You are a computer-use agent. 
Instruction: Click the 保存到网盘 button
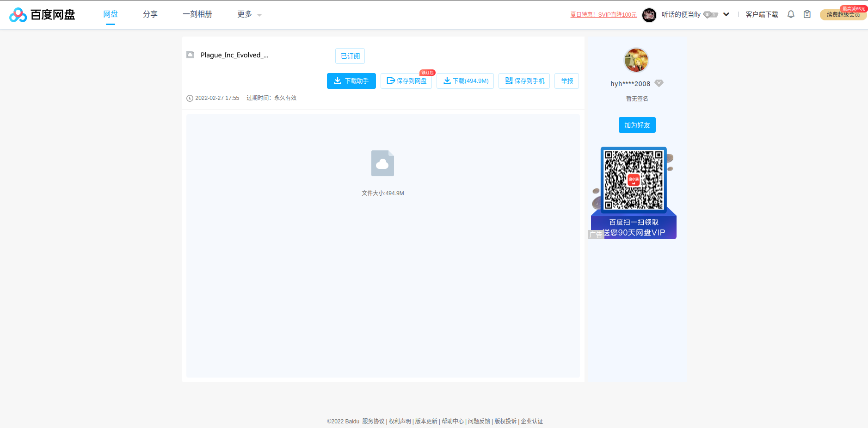[x=406, y=81]
